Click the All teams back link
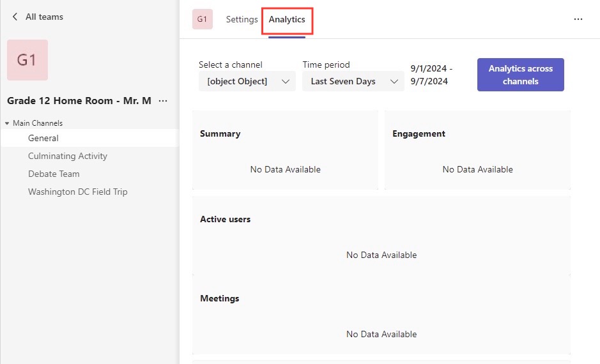This screenshot has height=364, width=600. (x=44, y=17)
